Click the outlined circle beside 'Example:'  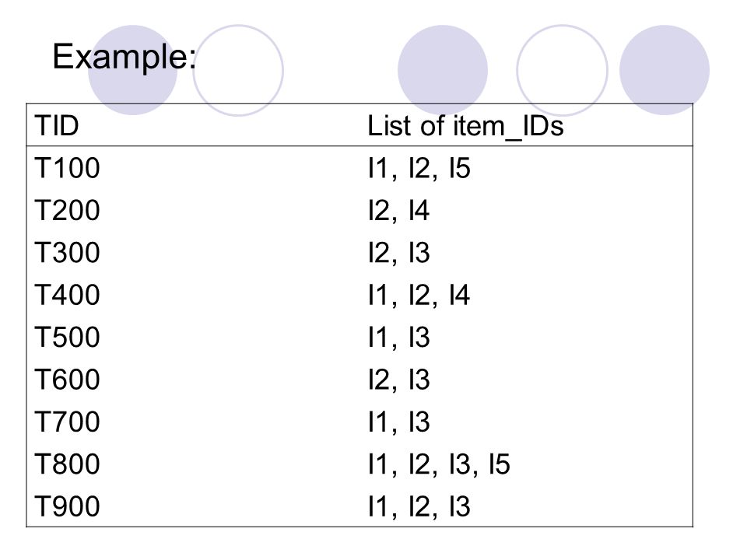[238, 71]
